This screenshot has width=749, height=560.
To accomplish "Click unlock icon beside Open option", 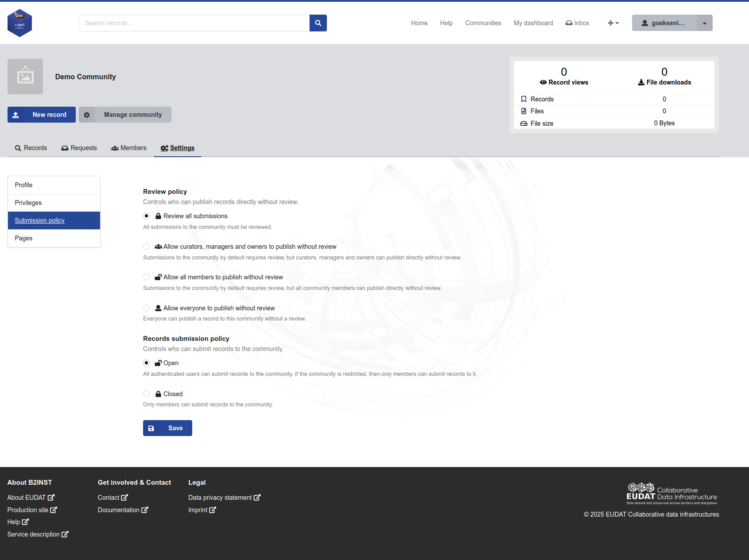I will [158, 363].
